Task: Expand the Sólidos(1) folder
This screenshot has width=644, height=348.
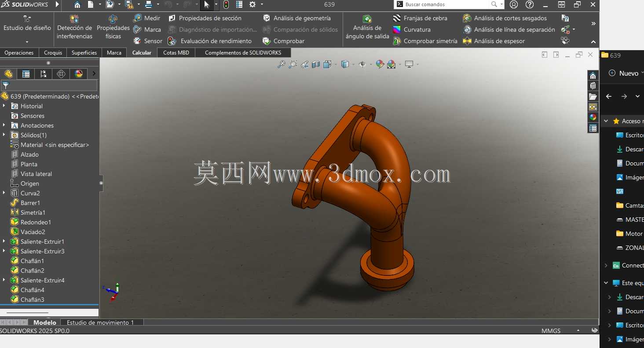Action: point(4,135)
